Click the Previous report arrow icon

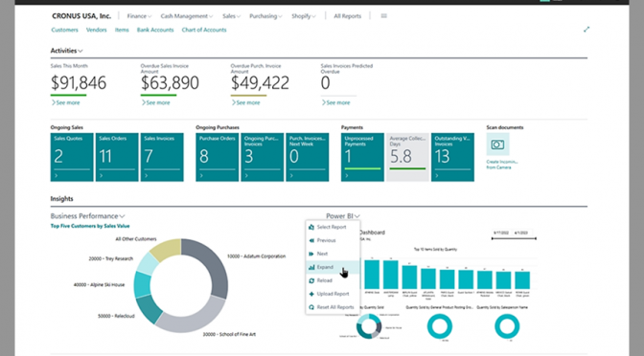(x=311, y=240)
